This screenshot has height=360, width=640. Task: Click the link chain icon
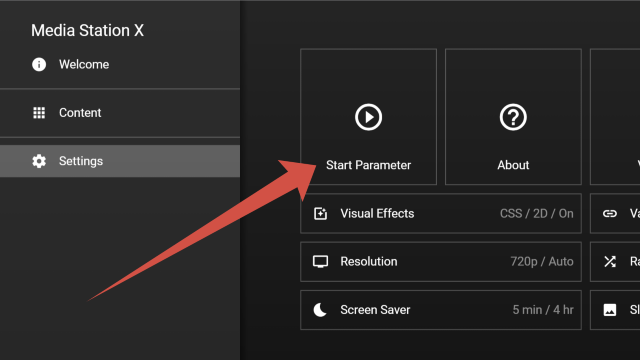click(x=610, y=213)
